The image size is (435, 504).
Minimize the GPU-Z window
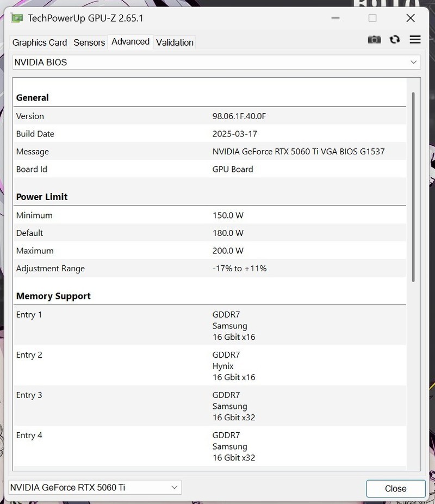coord(335,18)
